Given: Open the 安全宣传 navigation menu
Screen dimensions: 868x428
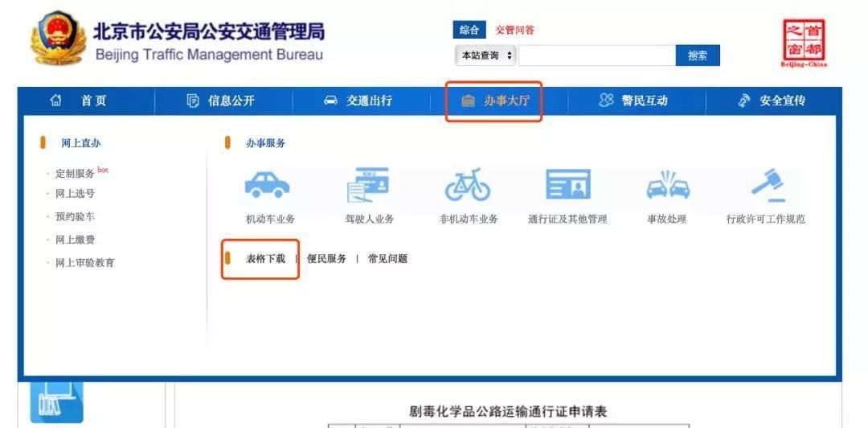Looking at the screenshot, I should point(782,101).
